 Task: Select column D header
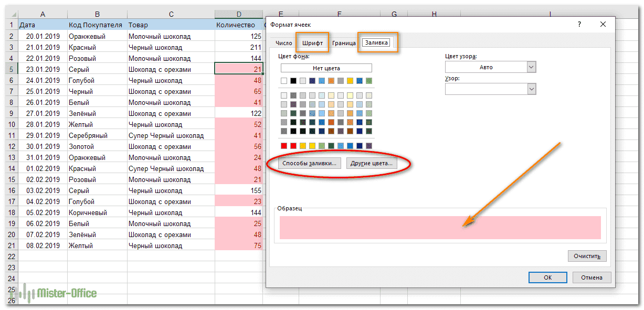point(239,14)
